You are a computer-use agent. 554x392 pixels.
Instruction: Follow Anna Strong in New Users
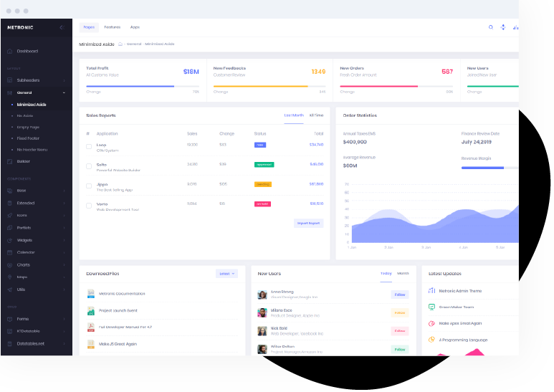399,295
